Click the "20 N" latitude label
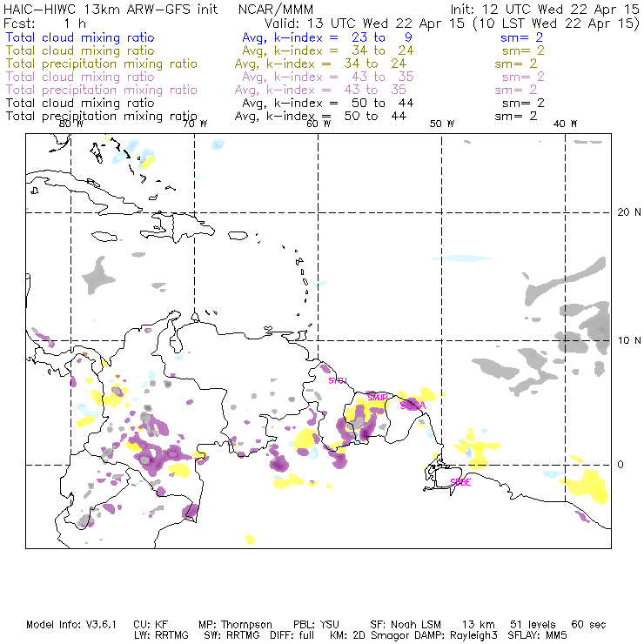The height and width of the screenshot is (644, 644). (629, 212)
